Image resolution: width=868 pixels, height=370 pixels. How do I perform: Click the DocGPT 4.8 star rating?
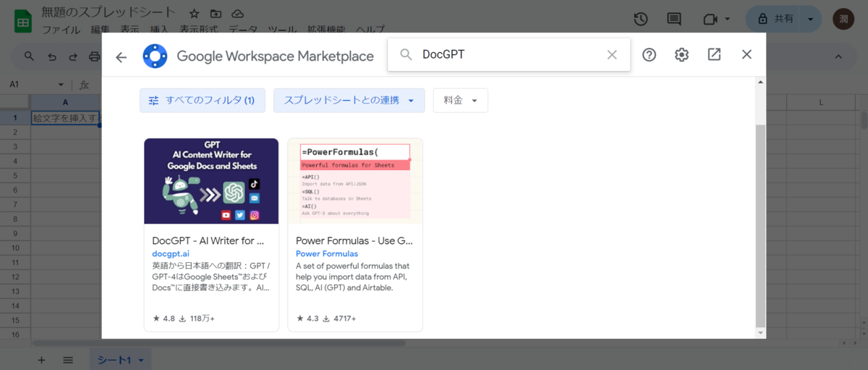tap(163, 318)
